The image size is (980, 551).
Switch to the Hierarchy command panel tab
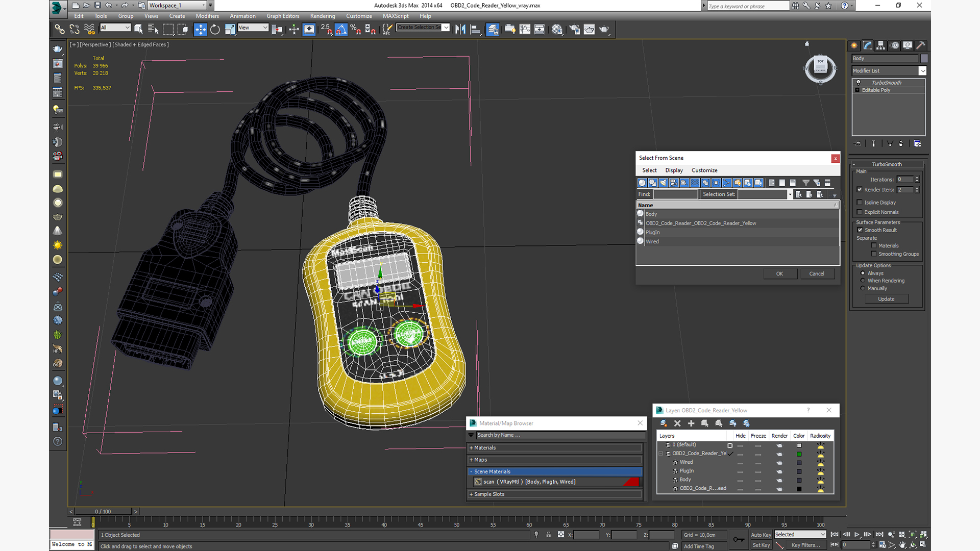pos(880,45)
